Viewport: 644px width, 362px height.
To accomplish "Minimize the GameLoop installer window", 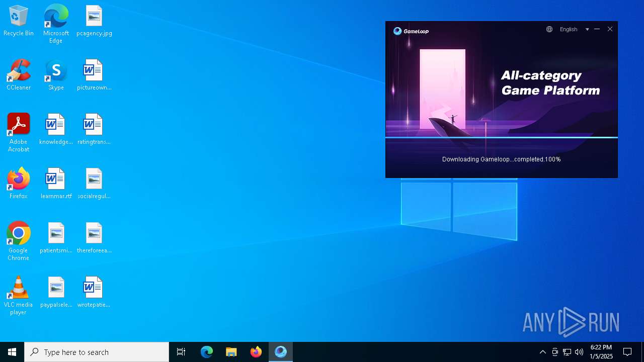I will coord(597,29).
